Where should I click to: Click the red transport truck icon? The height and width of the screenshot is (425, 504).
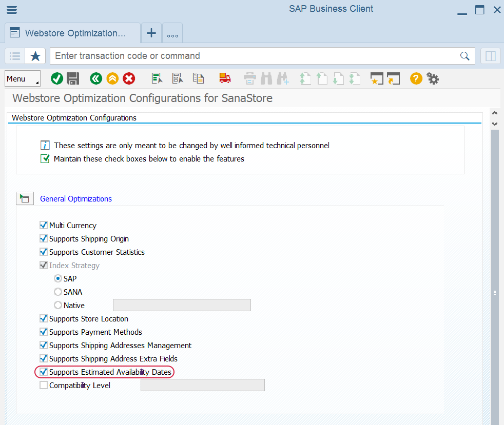pos(225,78)
